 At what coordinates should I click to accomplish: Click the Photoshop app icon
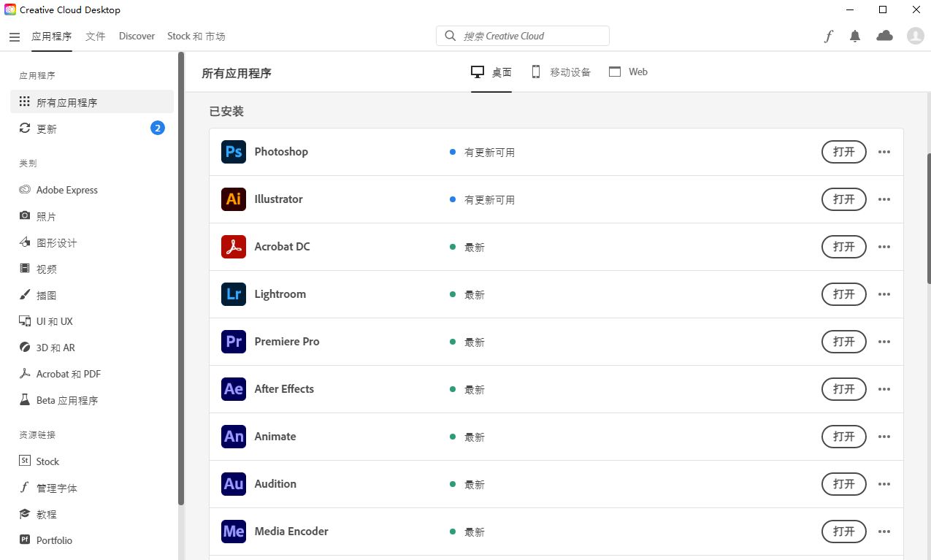click(x=233, y=151)
